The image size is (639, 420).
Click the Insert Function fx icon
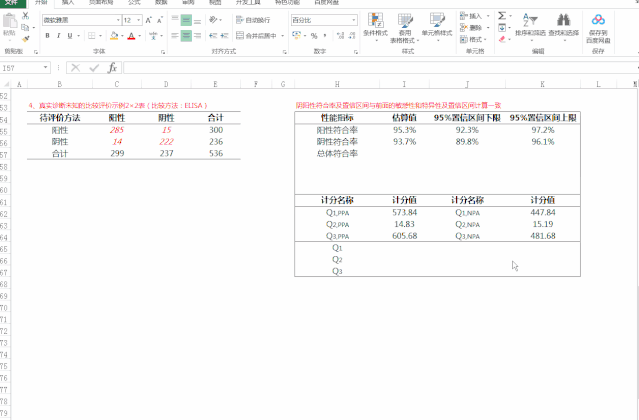pyautogui.click(x=112, y=68)
